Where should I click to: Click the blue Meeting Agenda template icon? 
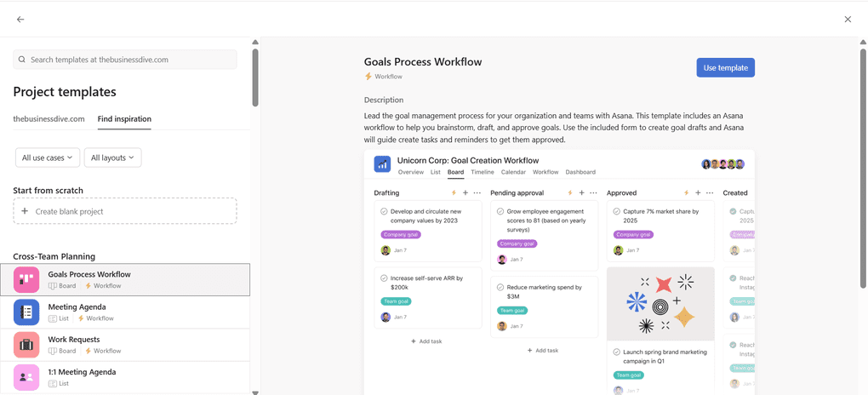[x=26, y=312]
